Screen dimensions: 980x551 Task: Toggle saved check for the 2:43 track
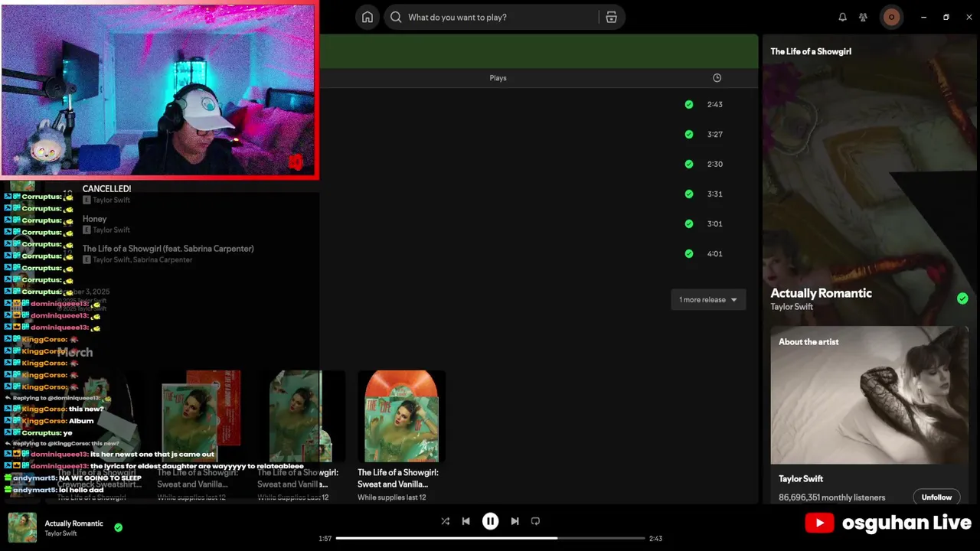(x=689, y=104)
